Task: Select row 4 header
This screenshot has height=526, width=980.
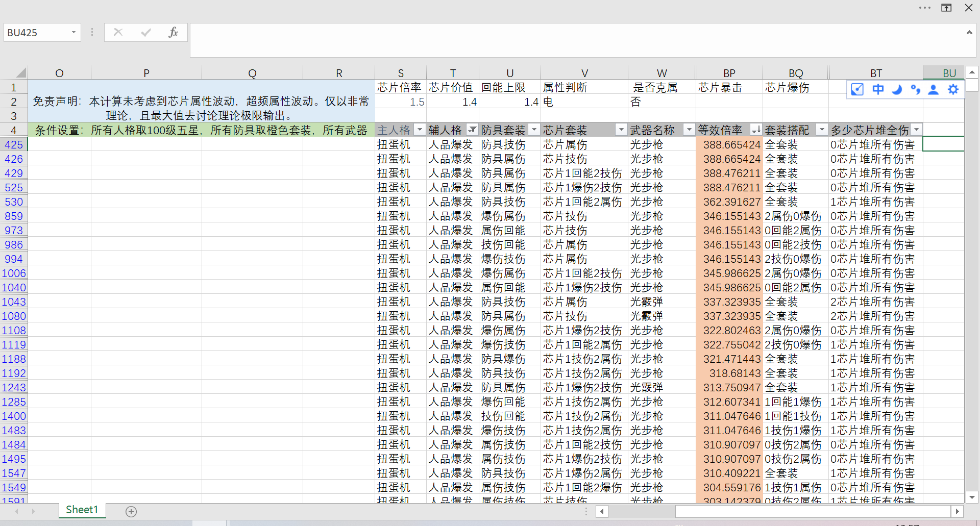Action: coord(14,130)
